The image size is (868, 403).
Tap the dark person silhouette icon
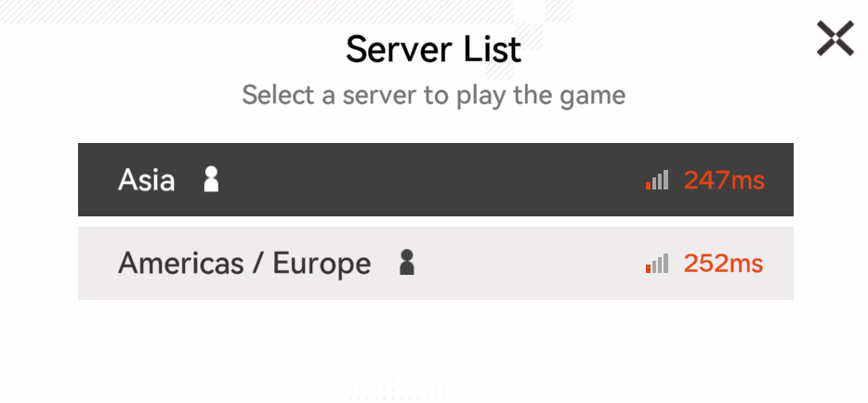[406, 264]
